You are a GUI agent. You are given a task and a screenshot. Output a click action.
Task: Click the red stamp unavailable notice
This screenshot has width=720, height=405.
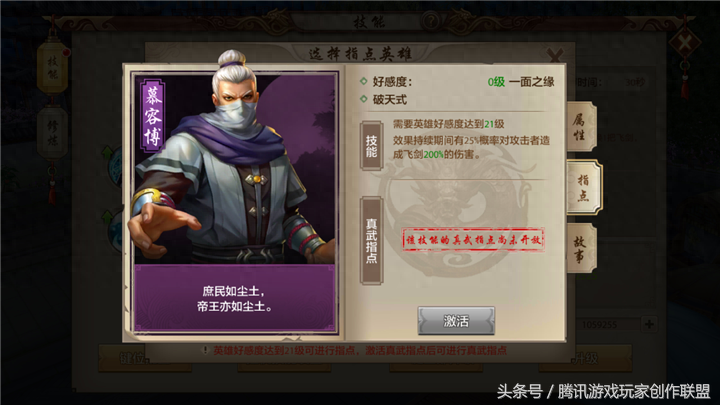click(473, 240)
